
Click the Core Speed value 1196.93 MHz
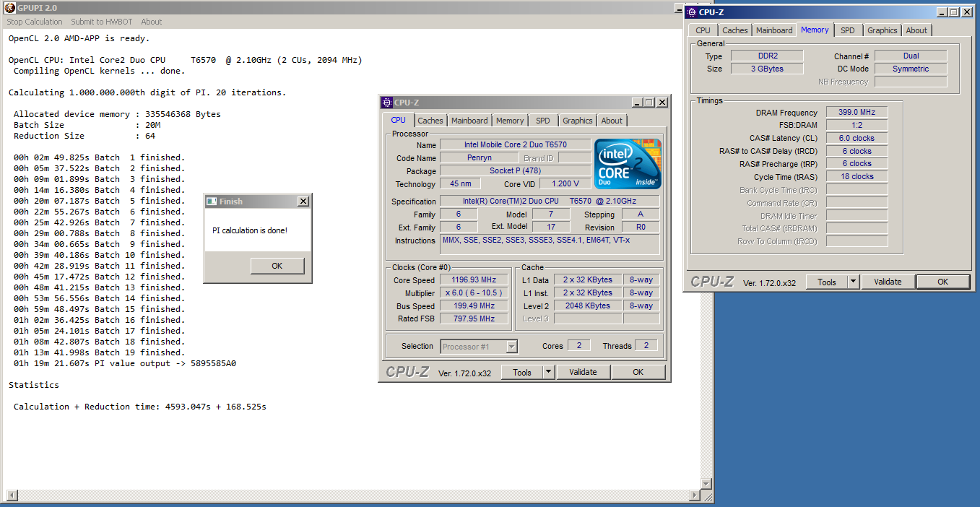pyautogui.click(x=474, y=280)
